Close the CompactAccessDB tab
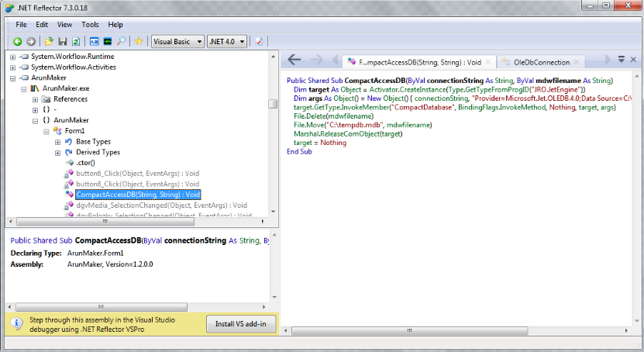Viewport: 644px width, 352px height. pyautogui.click(x=488, y=62)
